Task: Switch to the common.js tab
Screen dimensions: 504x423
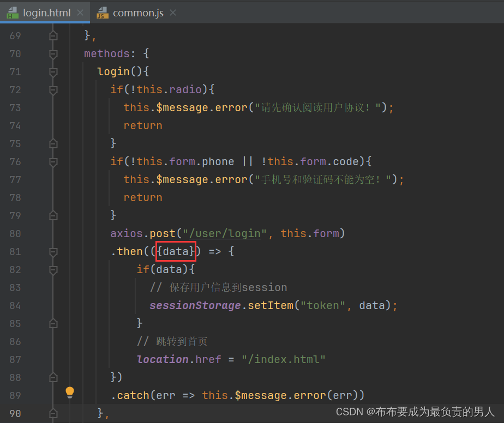Action: tap(137, 13)
